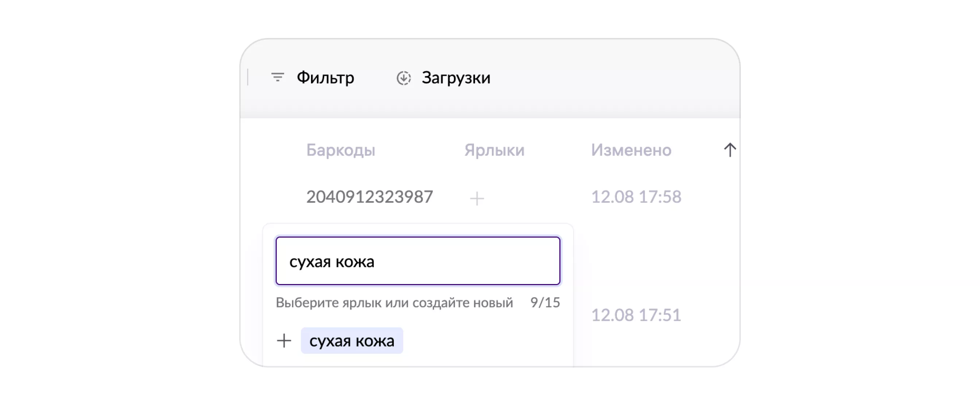Click the Ярлыки column header

click(x=494, y=150)
